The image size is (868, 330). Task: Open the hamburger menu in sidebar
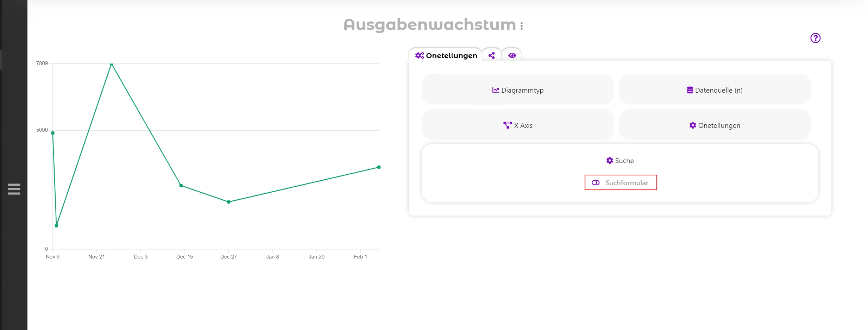coord(14,189)
